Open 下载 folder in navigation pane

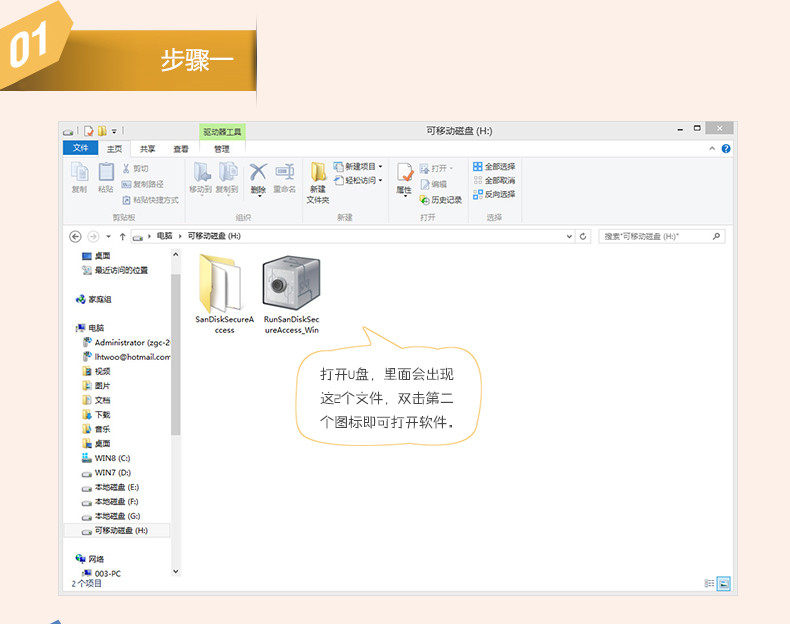pos(96,415)
